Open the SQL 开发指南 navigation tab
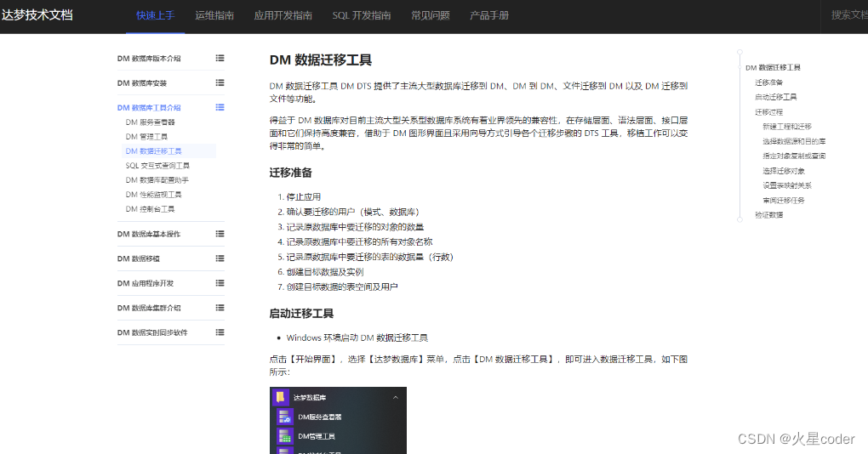Screen dimensions: 868x454 [x=362, y=15]
